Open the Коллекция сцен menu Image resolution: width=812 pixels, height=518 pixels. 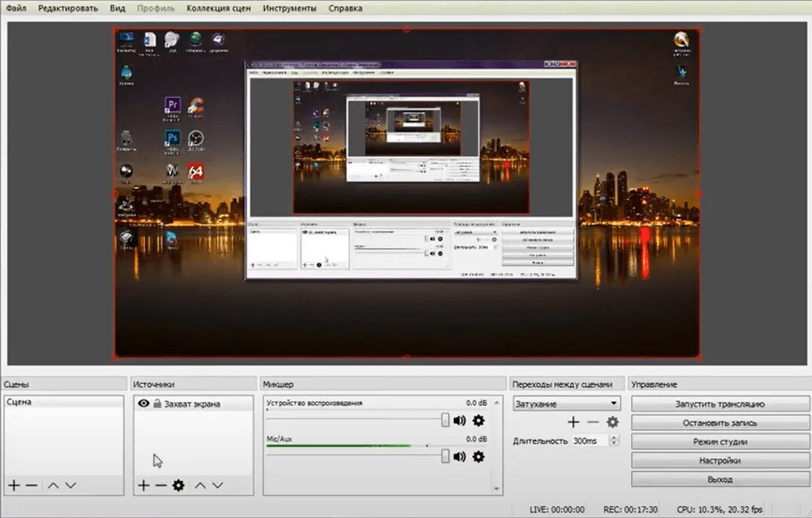(x=219, y=8)
